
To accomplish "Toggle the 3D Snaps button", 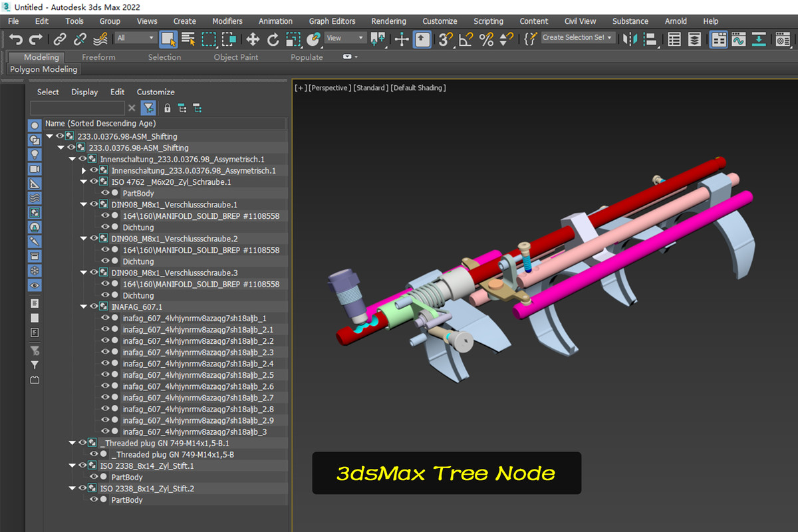I will (x=446, y=39).
